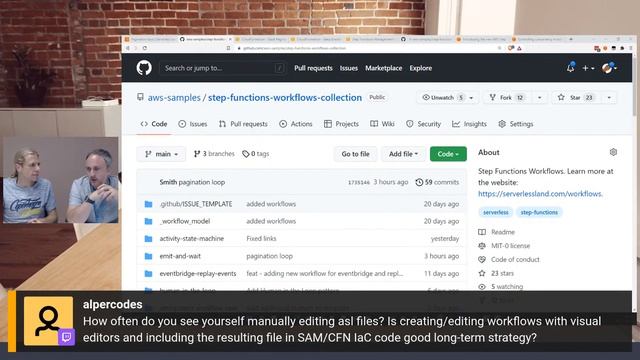Open the Fixed links commit message
The image size is (640, 360).
tap(261, 239)
